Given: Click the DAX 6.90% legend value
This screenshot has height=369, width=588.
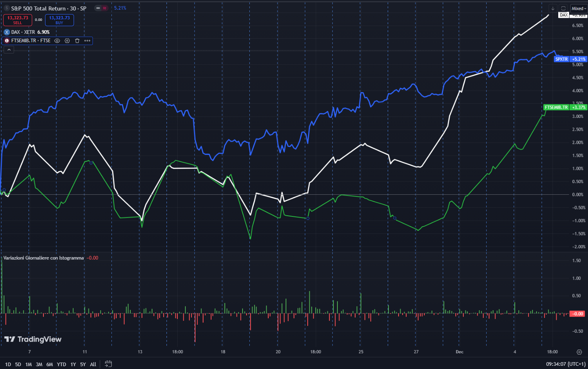Looking at the screenshot, I should click(x=43, y=32).
